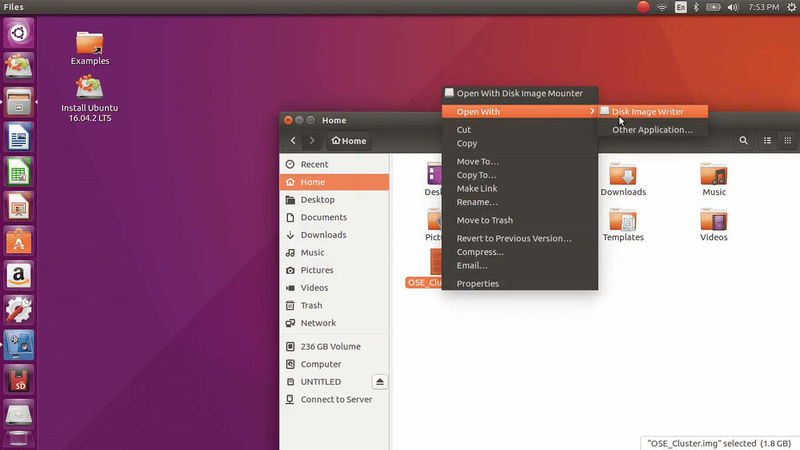Select Templates folder in file pane
The image size is (800, 450).
[623, 225]
